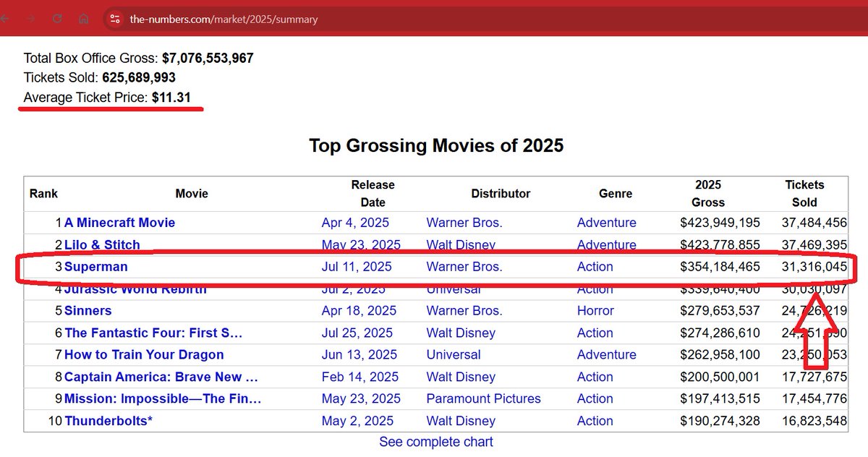The width and height of the screenshot is (868, 457).
Task: Click Mission: Impossible's May 23, 2025 date
Action: [361, 399]
